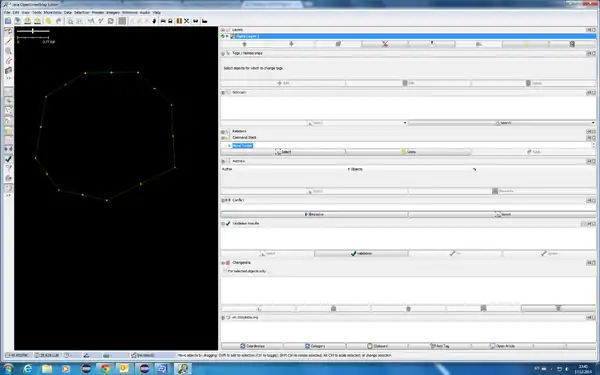Open the Tools menu
The image size is (600, 375).
click(37, 13)
